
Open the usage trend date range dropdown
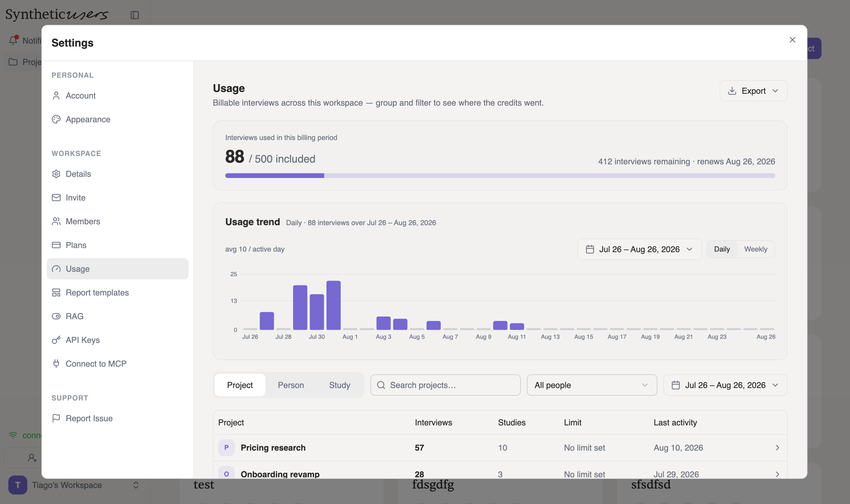pos(639,249)
